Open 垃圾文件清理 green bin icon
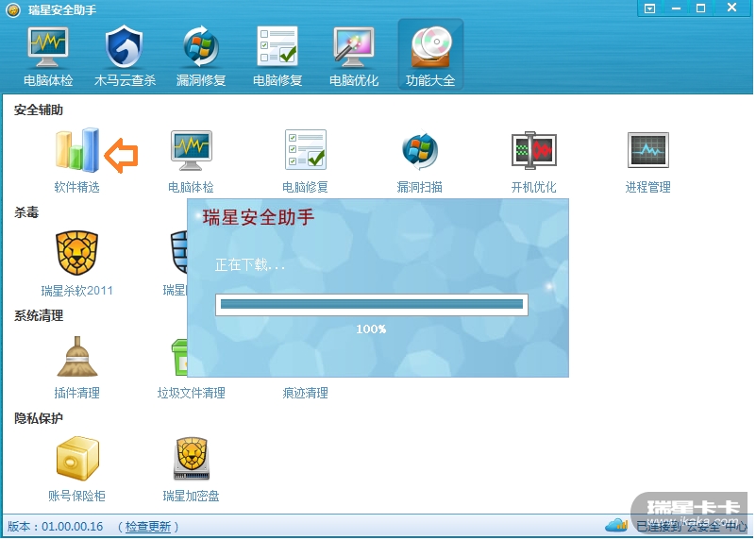Image resolution: width=756 pixels, height=540 pixels. click(179, 357)
